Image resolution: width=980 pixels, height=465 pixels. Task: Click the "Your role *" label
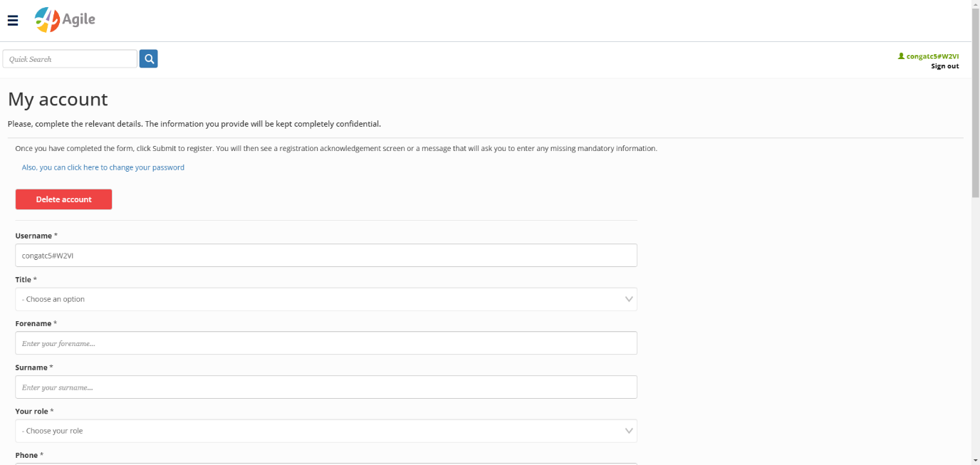point(34,412)
